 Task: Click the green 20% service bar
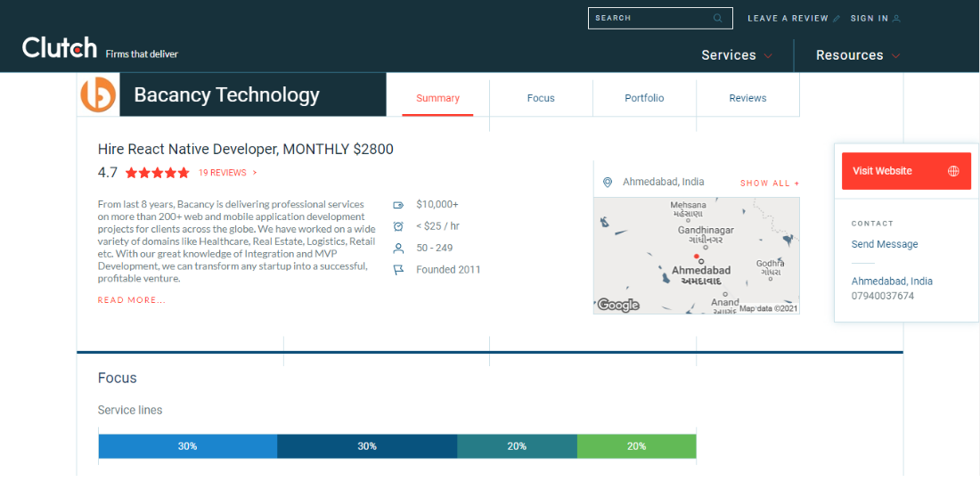636,446
